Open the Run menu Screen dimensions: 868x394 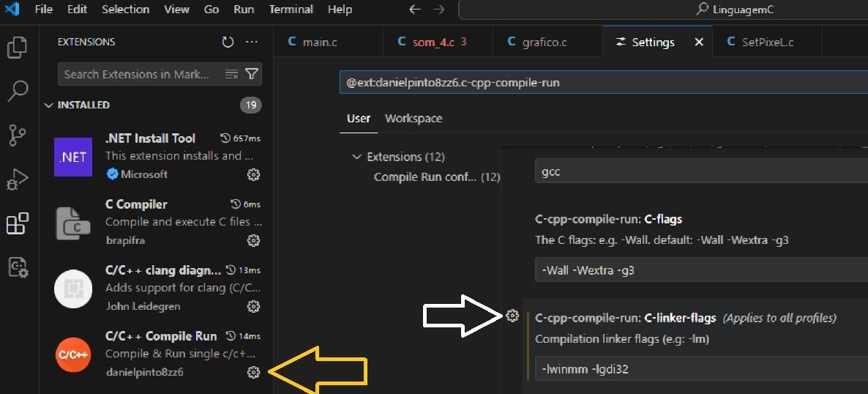click(x=244, y=10)
